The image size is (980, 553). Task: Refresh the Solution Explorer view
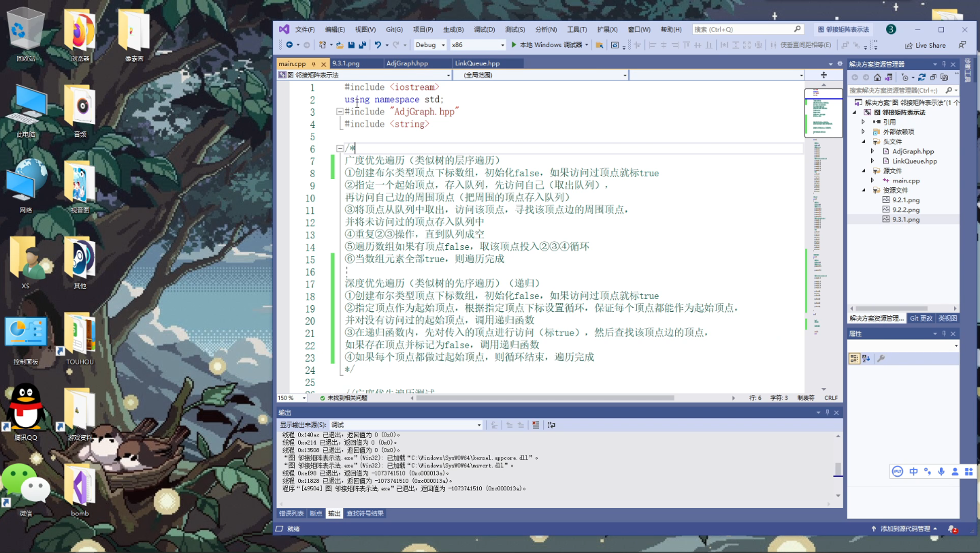pyautogui.click(x=921, y=77)
